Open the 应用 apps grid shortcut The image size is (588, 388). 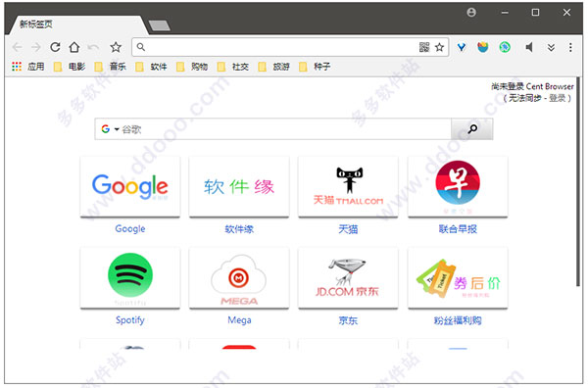pyautogui.click(x=28, y=67)
